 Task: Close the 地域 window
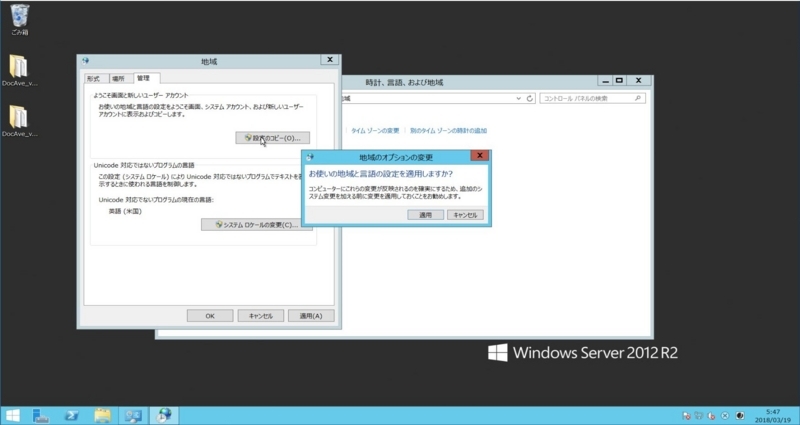(x=330, y=60)
